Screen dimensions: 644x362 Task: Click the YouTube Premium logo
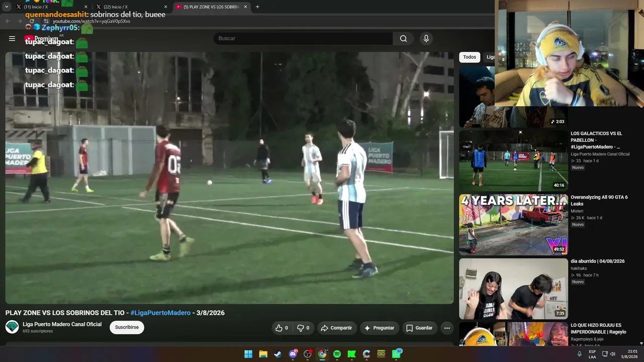41,39
